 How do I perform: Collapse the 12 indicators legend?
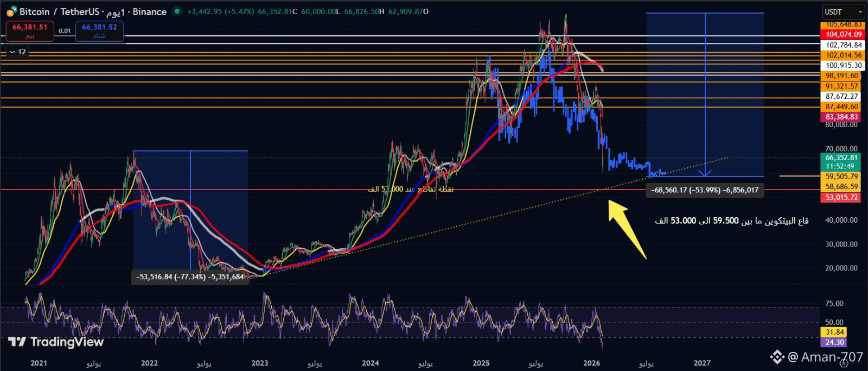coord(17,52)
